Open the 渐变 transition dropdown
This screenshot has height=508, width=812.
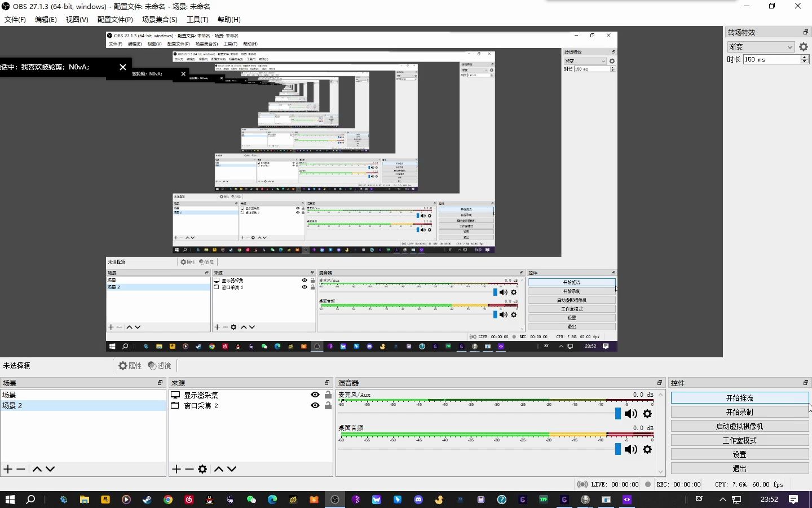click(x=761, y=47)
